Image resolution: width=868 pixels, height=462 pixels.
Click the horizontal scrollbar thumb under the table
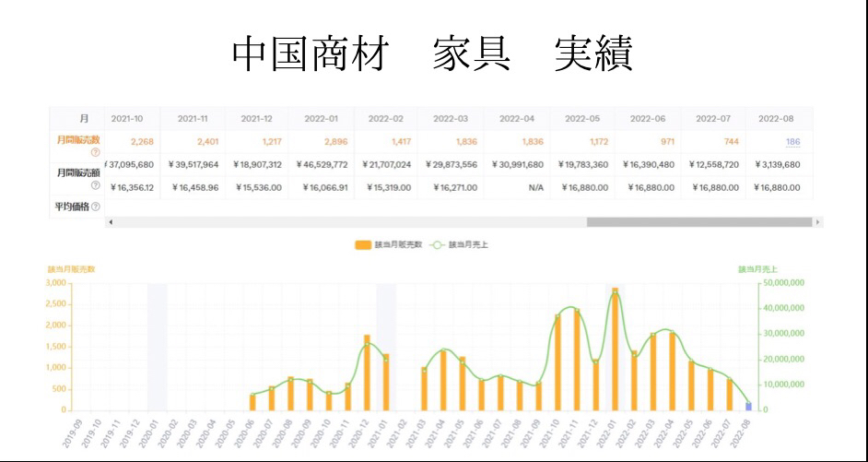(x=698, y=222)
